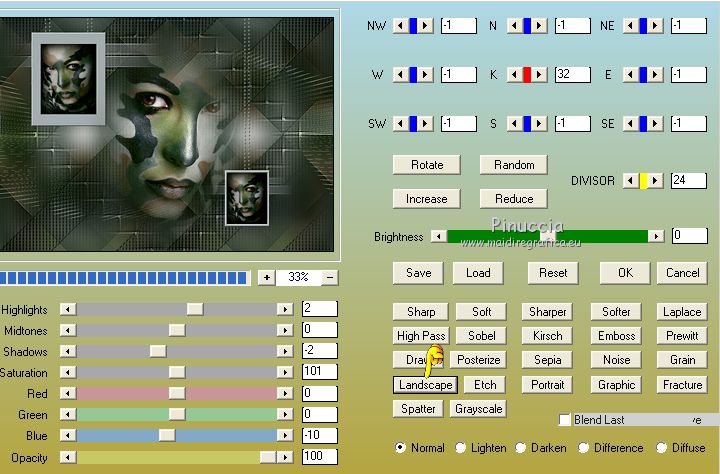720x474 pixels.
Task: Click the Brightness value field
Action: tap(690, 236)
